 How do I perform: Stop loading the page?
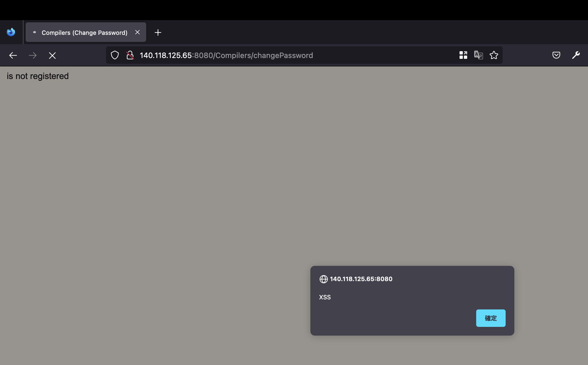point(52,55)
